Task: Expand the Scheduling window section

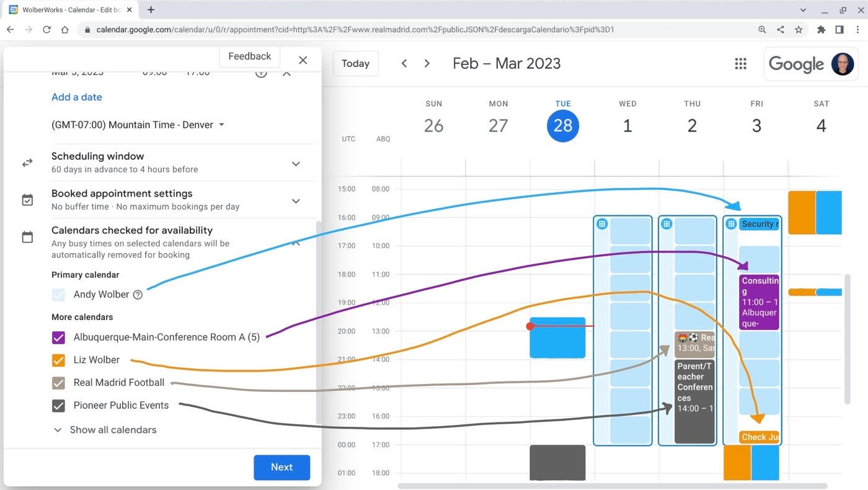Action: [x=296, y=163]
